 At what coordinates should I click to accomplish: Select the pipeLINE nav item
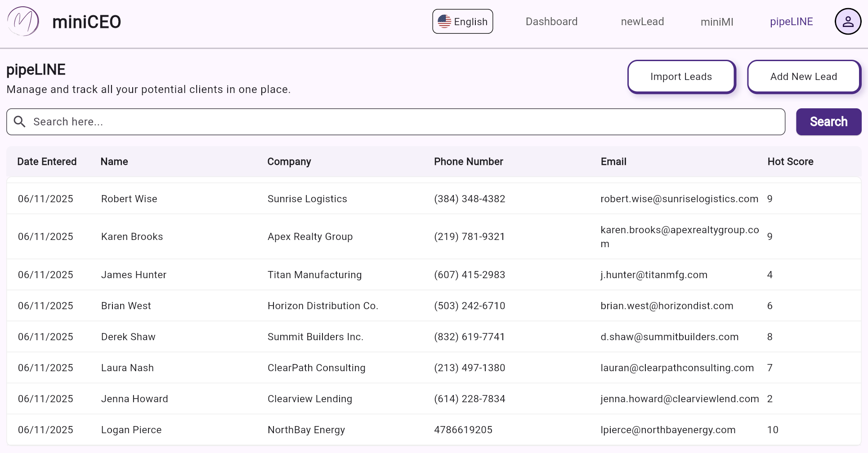[791, 22]
